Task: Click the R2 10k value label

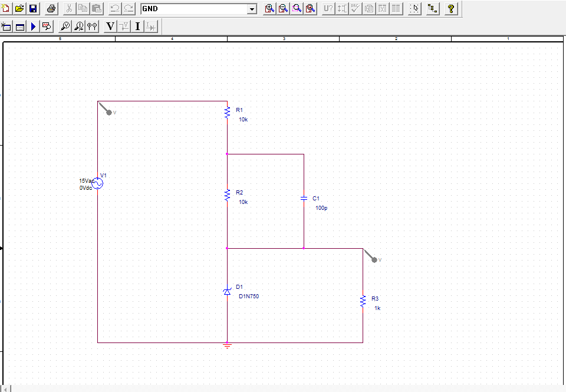Action: 243,202
